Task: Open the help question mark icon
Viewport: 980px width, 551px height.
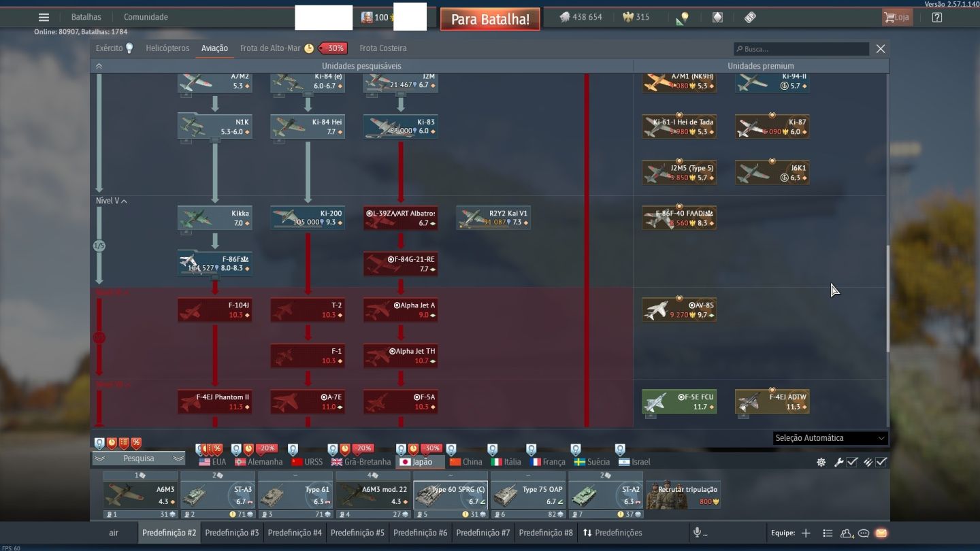Action: (x=937, y=17)
